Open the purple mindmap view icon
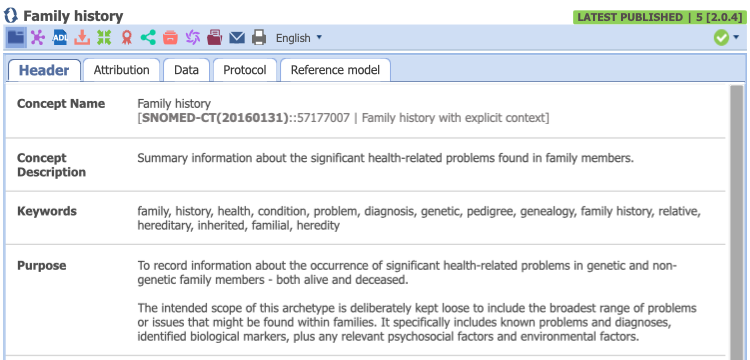The height and width of the screenshot is (360, 750). click(x=38, y=37)
